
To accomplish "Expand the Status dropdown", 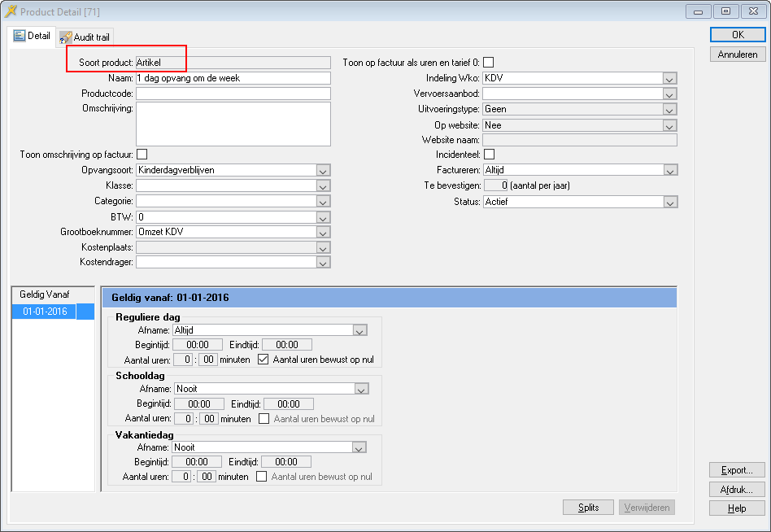I will pos(669,202).
